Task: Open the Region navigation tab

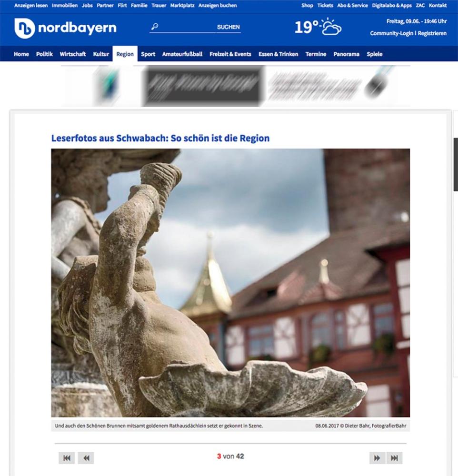Action: 125,54
